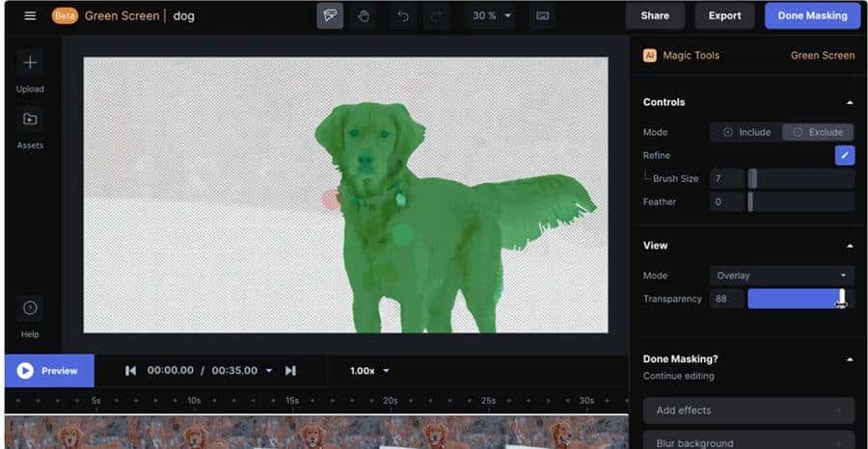
Task: Collapse the Controls section
Action: 849,102
